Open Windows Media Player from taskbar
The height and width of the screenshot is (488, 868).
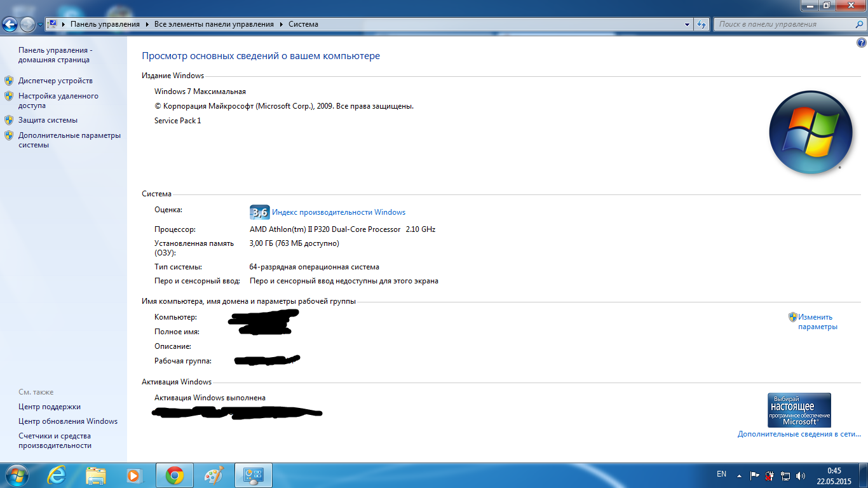(x=134, y=475)
